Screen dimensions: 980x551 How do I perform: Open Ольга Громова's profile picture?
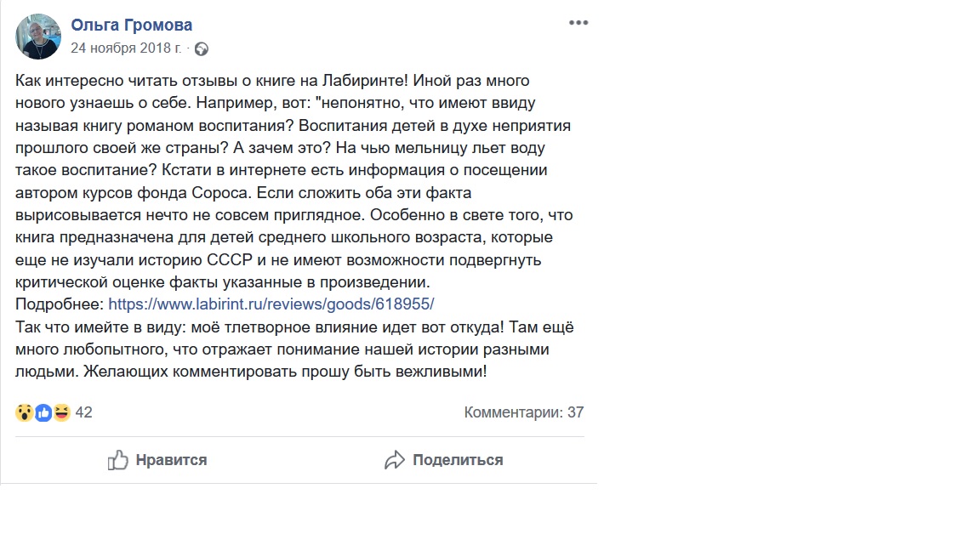38,37
